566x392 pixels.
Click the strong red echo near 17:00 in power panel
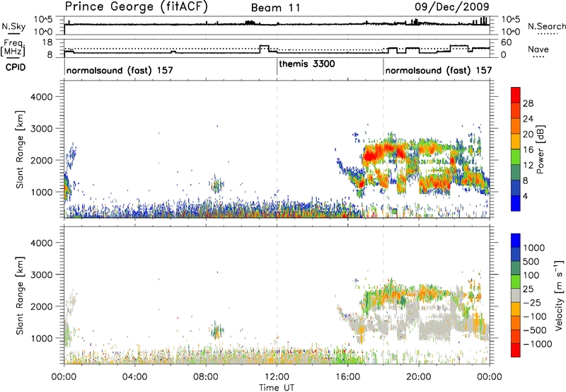pos(372,156)
